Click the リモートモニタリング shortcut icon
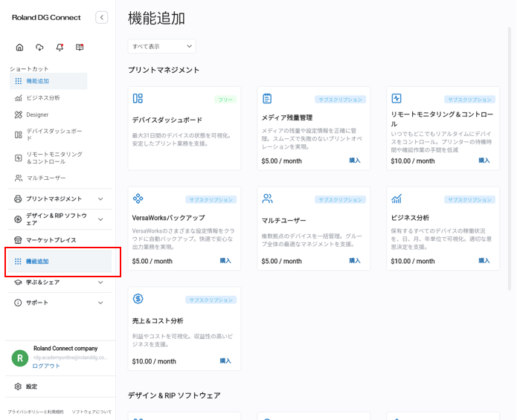The width and height of the screenshot is (520, 420). [19, 158]
